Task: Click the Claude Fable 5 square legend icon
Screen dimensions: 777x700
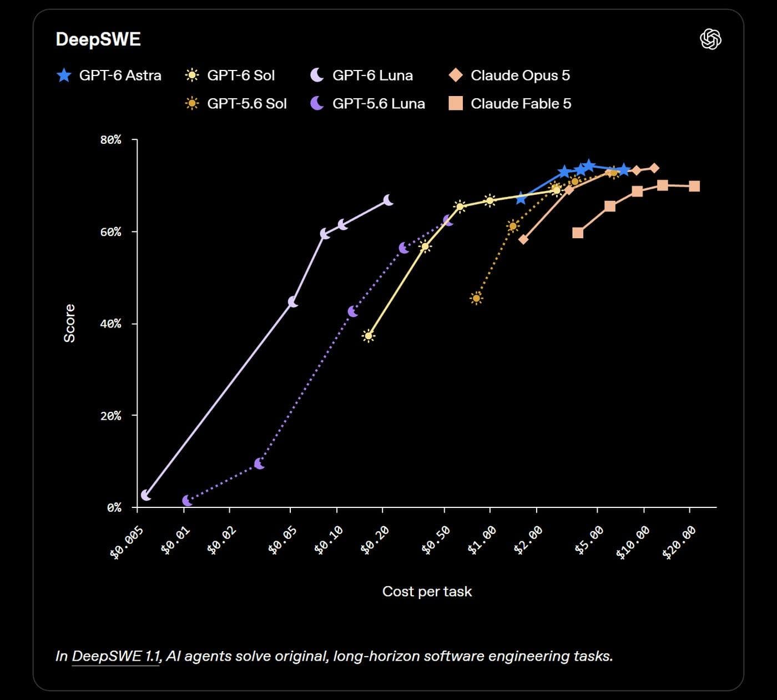Action: point(456,103)
